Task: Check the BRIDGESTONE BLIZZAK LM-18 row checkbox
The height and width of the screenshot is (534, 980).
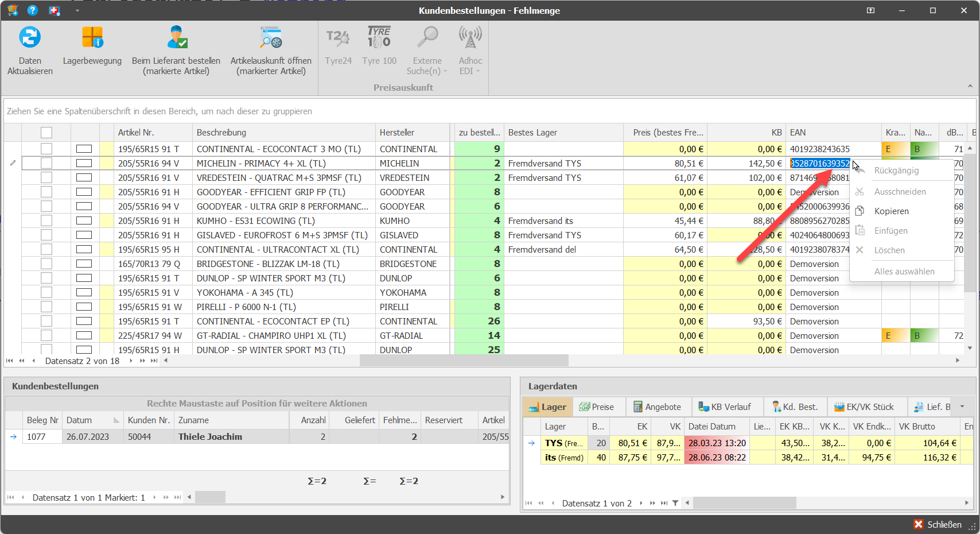Action: pyautogui.click(x=46, y=264)
